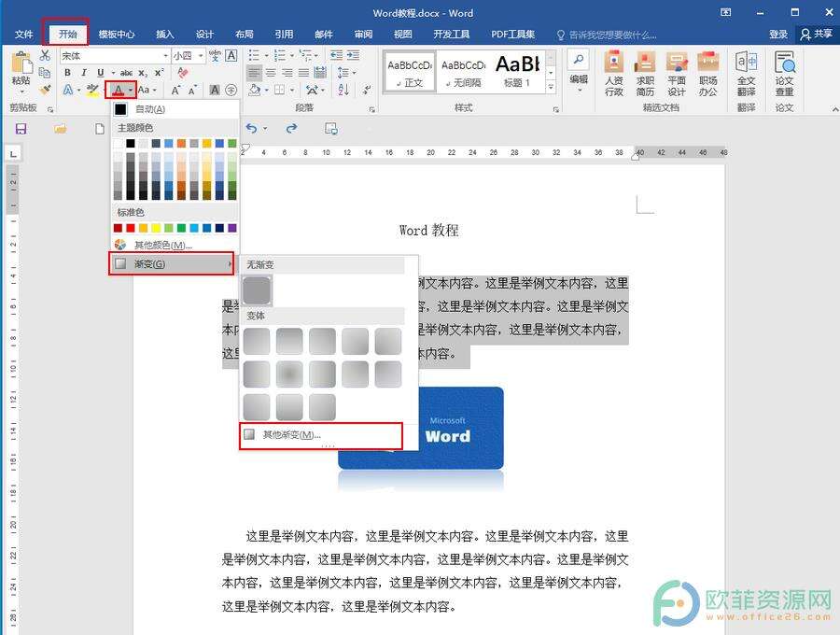Viewport: 840px width, 635px height.
Task: Expand the font name 宋体 dropdown
Action: click(164, 56)
